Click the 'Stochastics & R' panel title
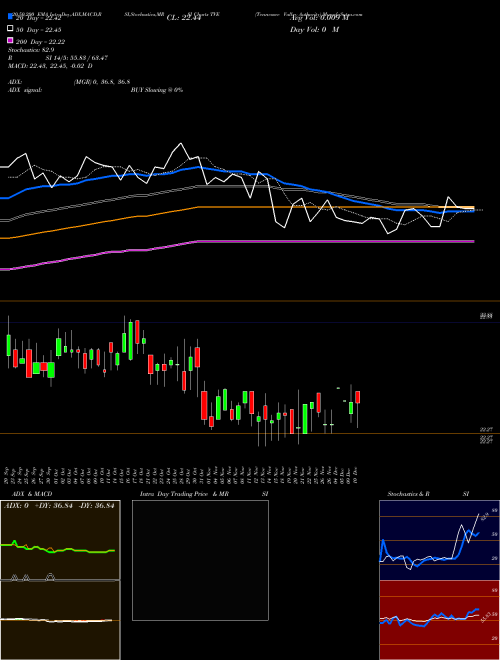The width and height of the screenshot is (500, 660). tap(409, 494)
